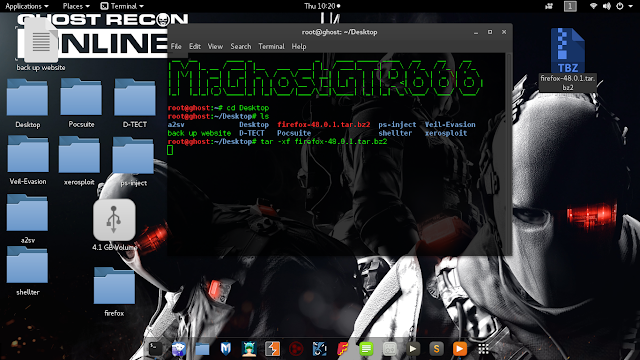Open the terminal Help menu

click(x=299, y=47)
